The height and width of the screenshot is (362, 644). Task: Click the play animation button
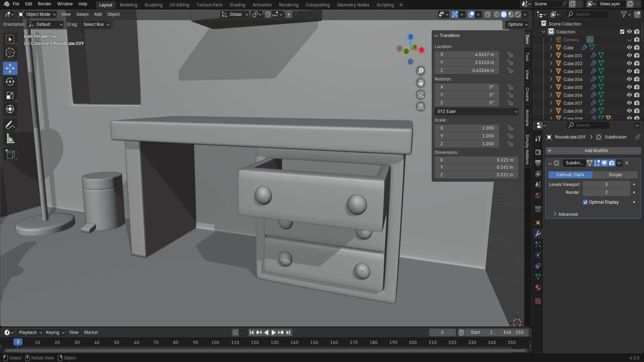point(273,333)
